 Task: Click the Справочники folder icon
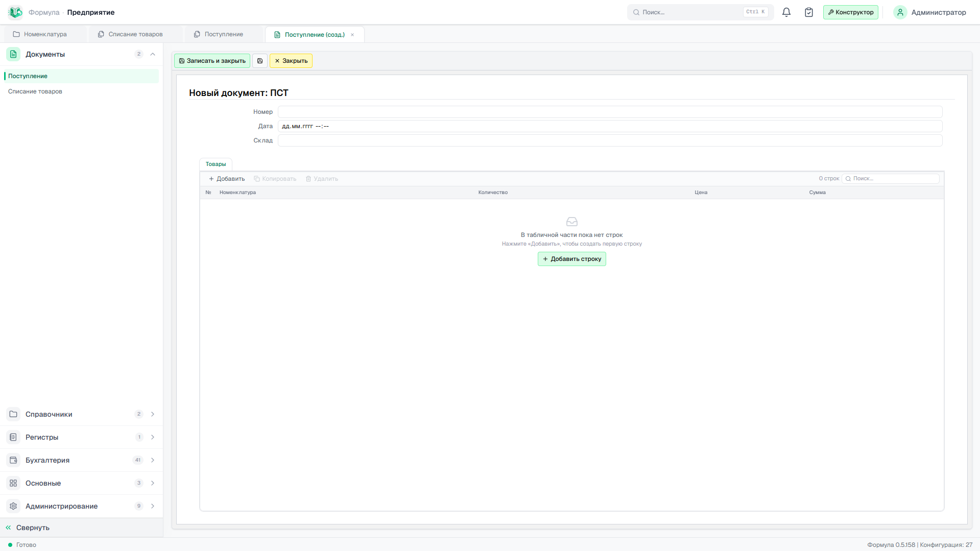pos(13,414)
